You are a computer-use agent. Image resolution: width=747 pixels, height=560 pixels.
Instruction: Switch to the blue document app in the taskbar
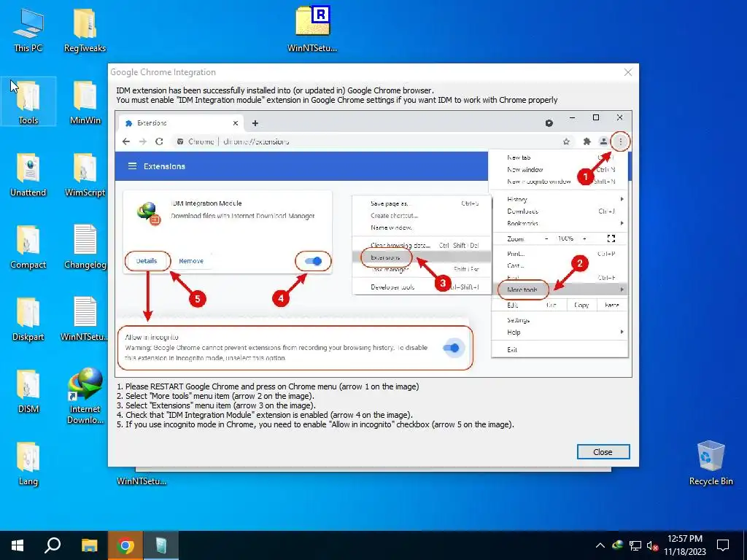pos(161,545)
